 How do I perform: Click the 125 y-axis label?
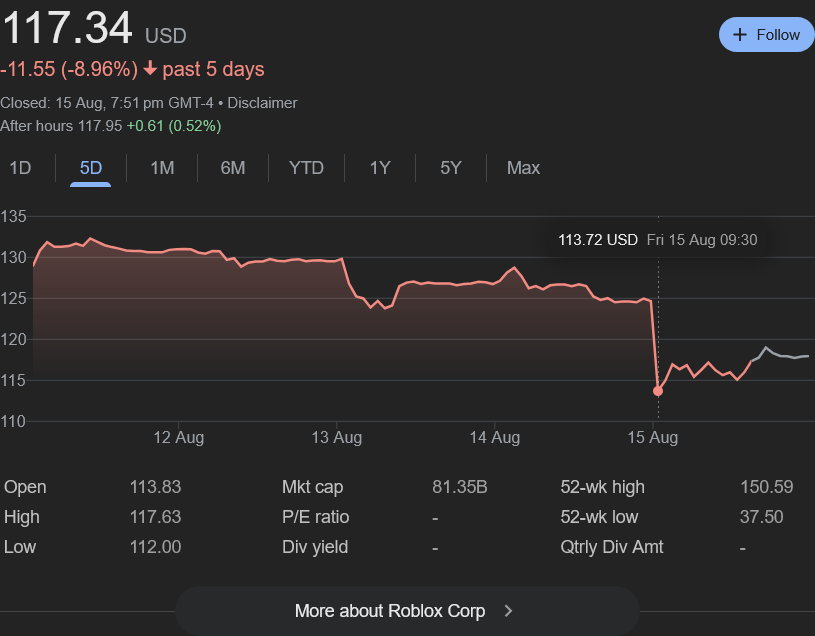13,298
